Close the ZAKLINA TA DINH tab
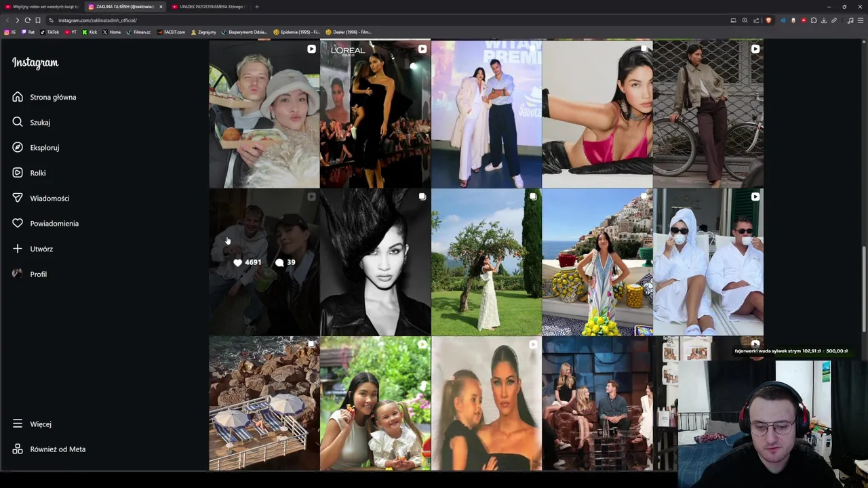The width and height of the screenshot is (868, 488). coord(161,7)
